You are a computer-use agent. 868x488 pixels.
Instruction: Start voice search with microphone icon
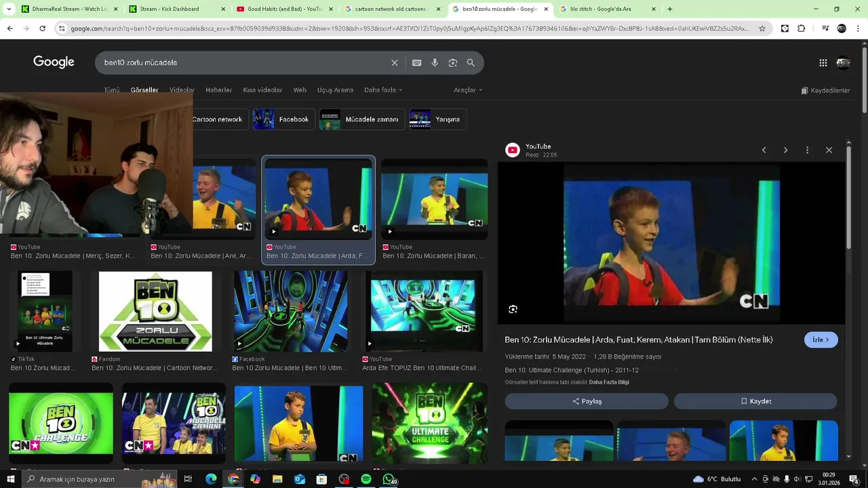(x=435, y=62)
